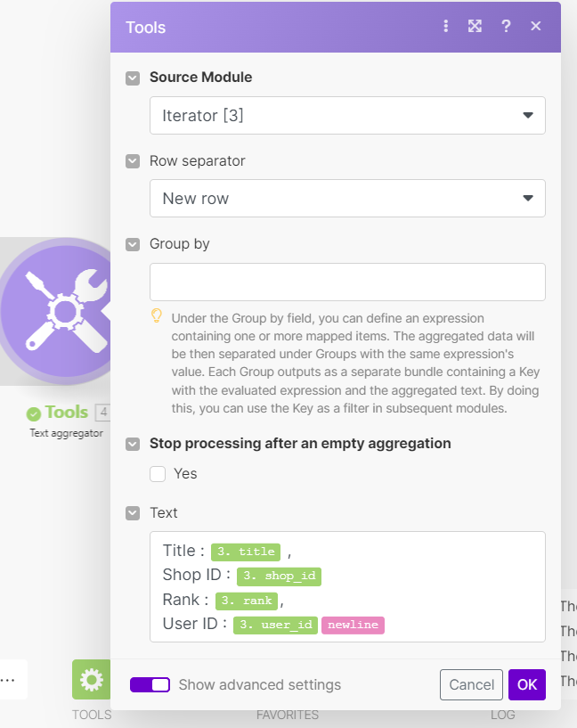577x728 pixels.
Task: Click the Tools wrench module icon
Action: coord(55,311)
